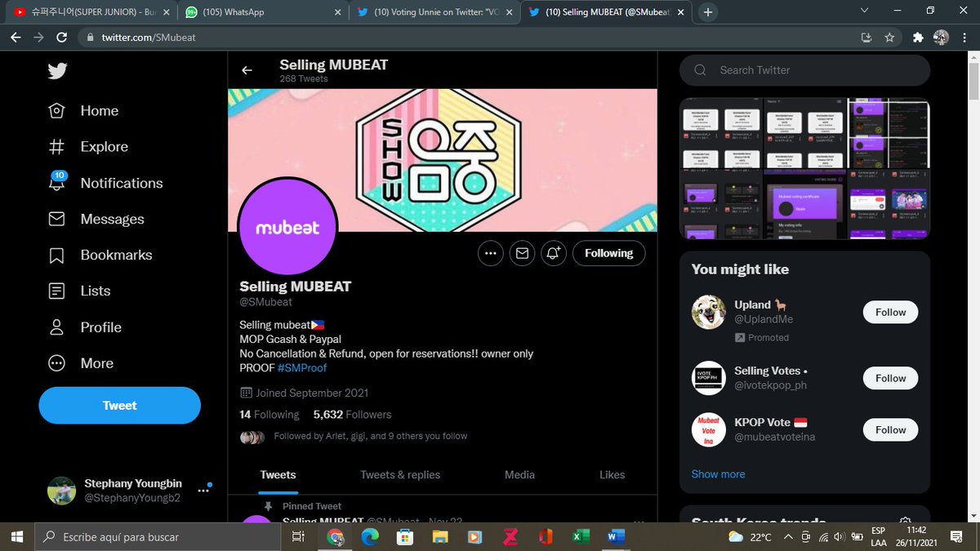Open the Chrome tab search dropdown
The image size is (980, 551).
pyautogui.click(x=865, y=11)
